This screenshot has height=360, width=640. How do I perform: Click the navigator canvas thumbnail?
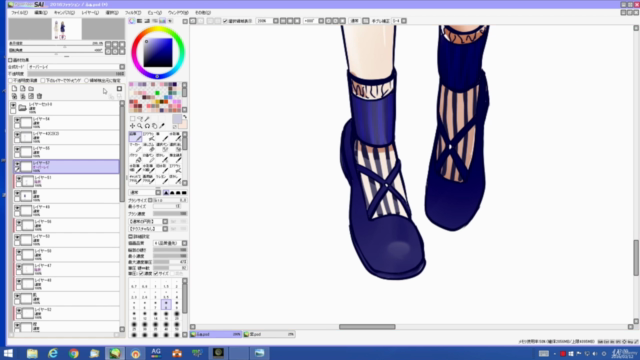(67, 29)
